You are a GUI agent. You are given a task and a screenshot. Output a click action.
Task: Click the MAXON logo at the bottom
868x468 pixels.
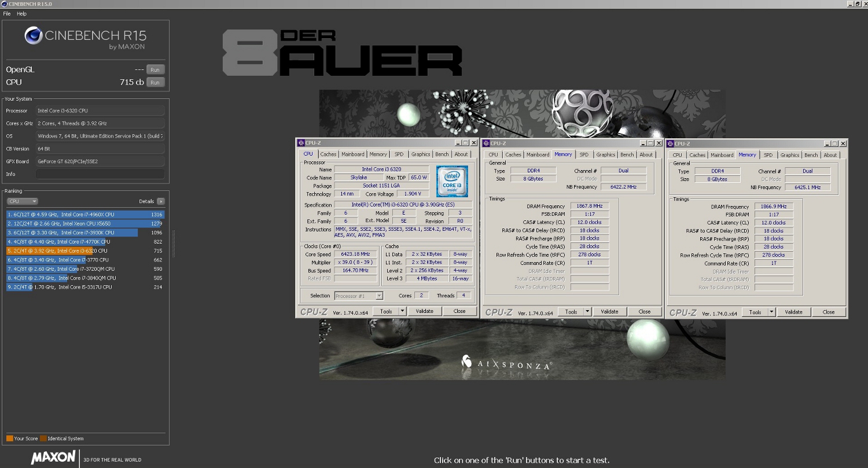pyautogui.click(x=53, y=458)
